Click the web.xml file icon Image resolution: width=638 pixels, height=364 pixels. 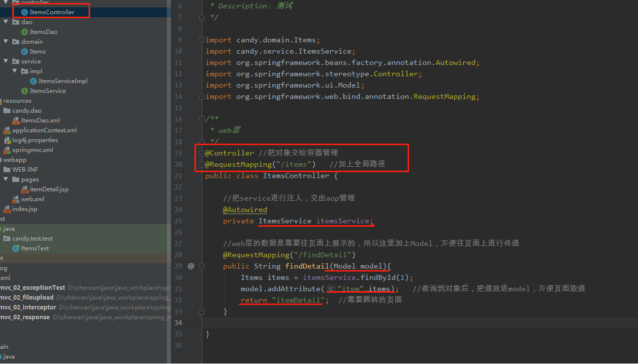pyautogui.click(x=16, y=199)
